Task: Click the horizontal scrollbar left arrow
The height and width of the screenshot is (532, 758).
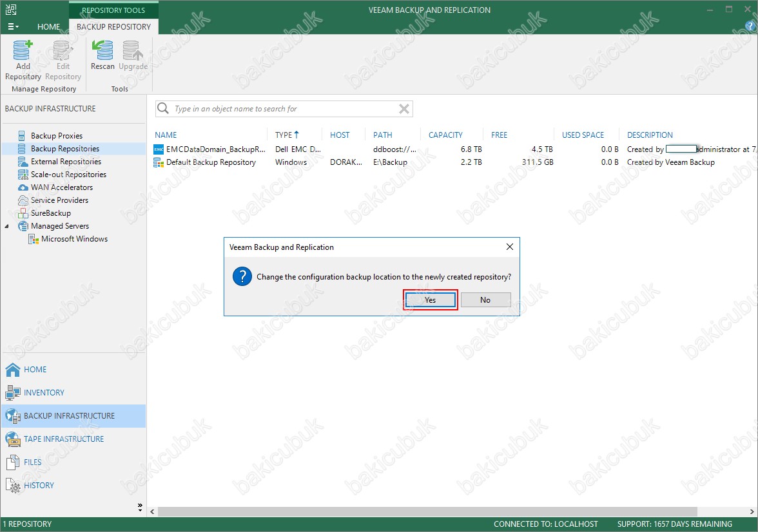Action: click(x=152, y=511)
